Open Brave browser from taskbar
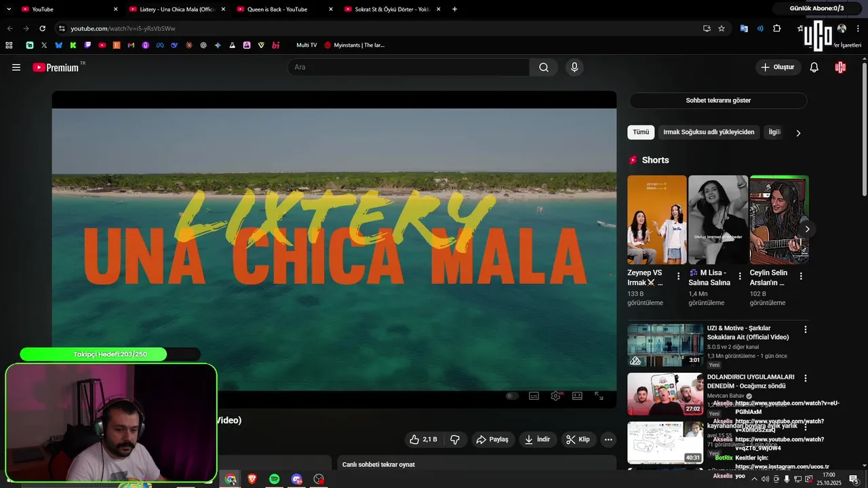Viewport: 868px width, 488px height. 252,479
